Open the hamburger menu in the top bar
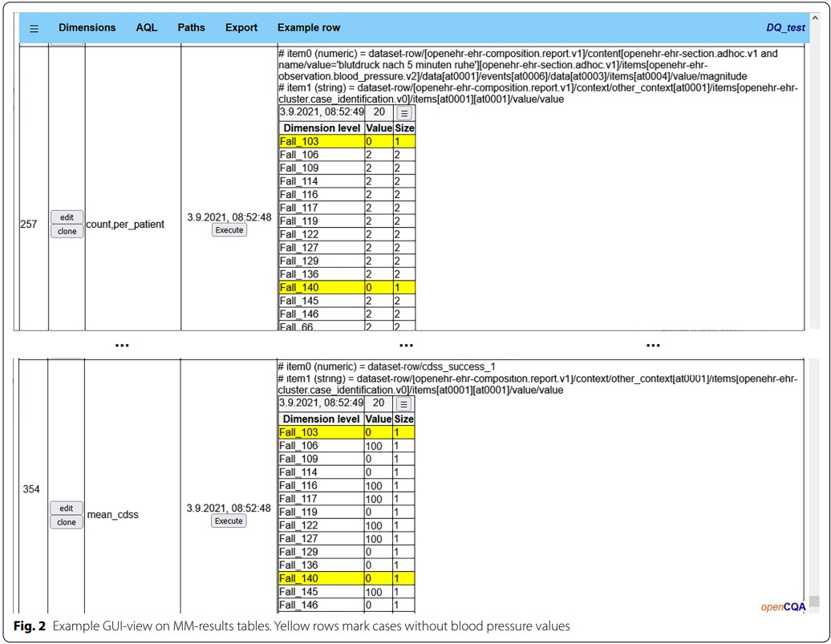This screenshot has height=644, width=831. point(34,29)
